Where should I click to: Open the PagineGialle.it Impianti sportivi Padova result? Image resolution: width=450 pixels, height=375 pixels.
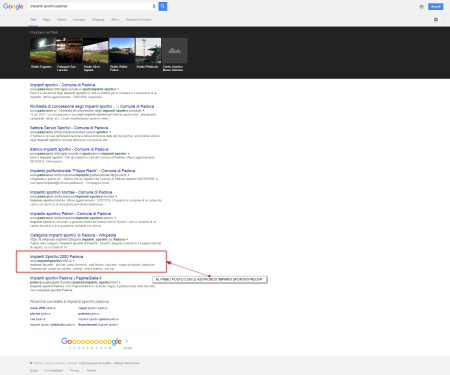[66, 278]
